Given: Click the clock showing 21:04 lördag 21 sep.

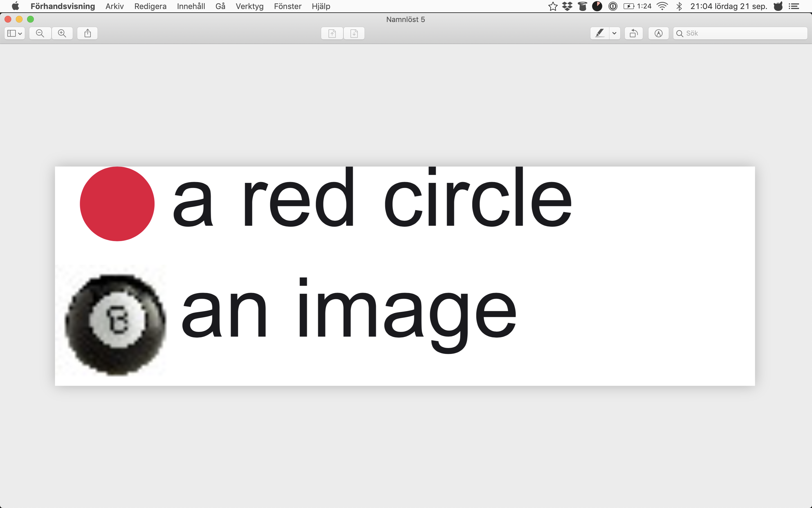Looking at the screenshot, I should [729, 6].
